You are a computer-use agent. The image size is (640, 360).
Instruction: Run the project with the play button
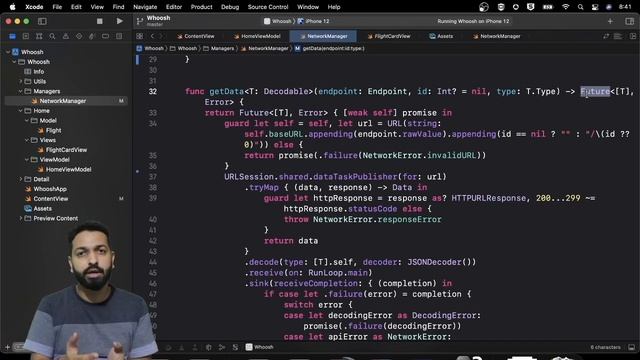pyautogui.click(x=119, y=21)
